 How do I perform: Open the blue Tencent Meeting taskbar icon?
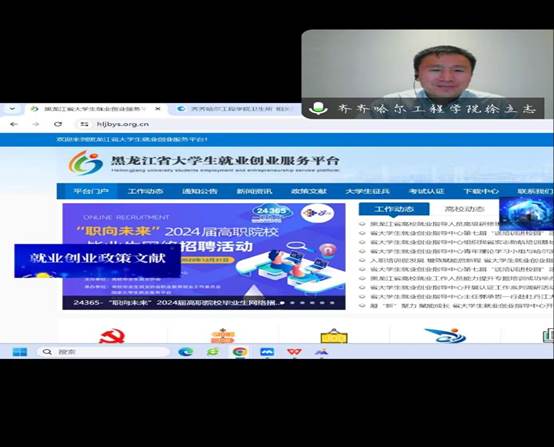point(267,352)
